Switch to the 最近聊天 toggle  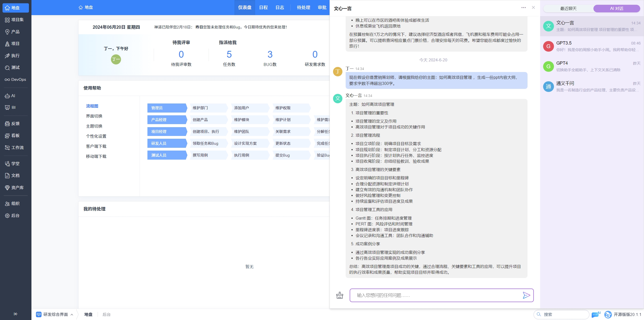(x=568, y=9)
